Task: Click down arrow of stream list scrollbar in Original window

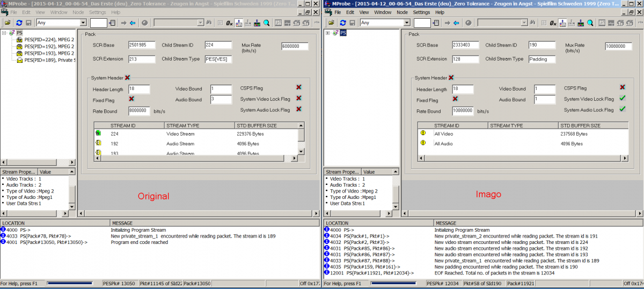Action: pyautogui.click(x=301, y=152)
